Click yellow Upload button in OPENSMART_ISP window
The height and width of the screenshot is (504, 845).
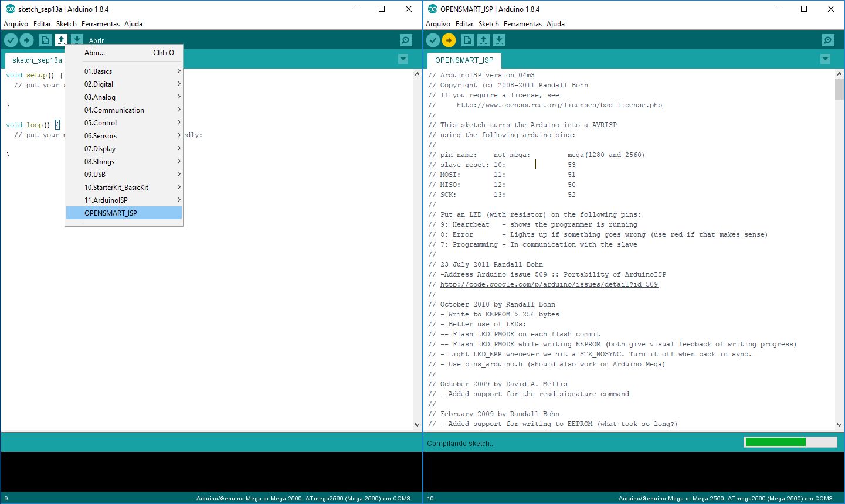click(x=449, y=40)
